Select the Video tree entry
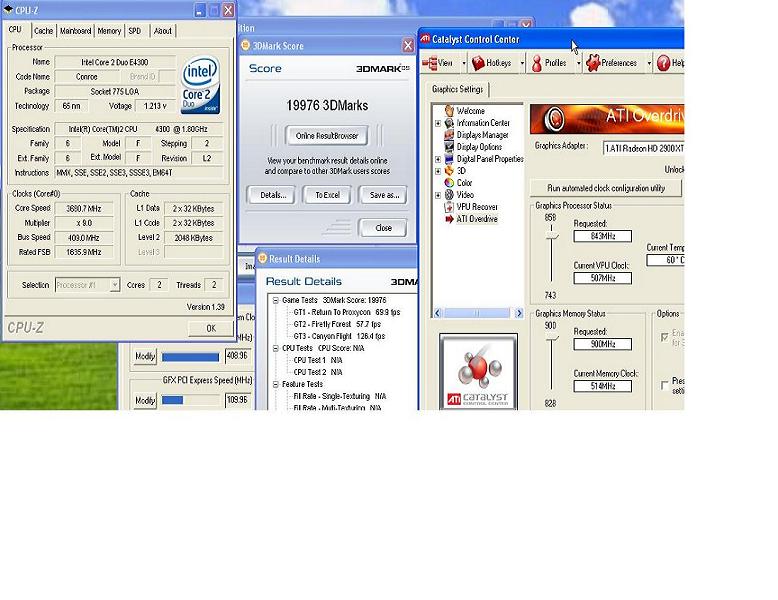The width and height of the screenshot is (778, 600). pyautogui.click(x=465, y=195)
